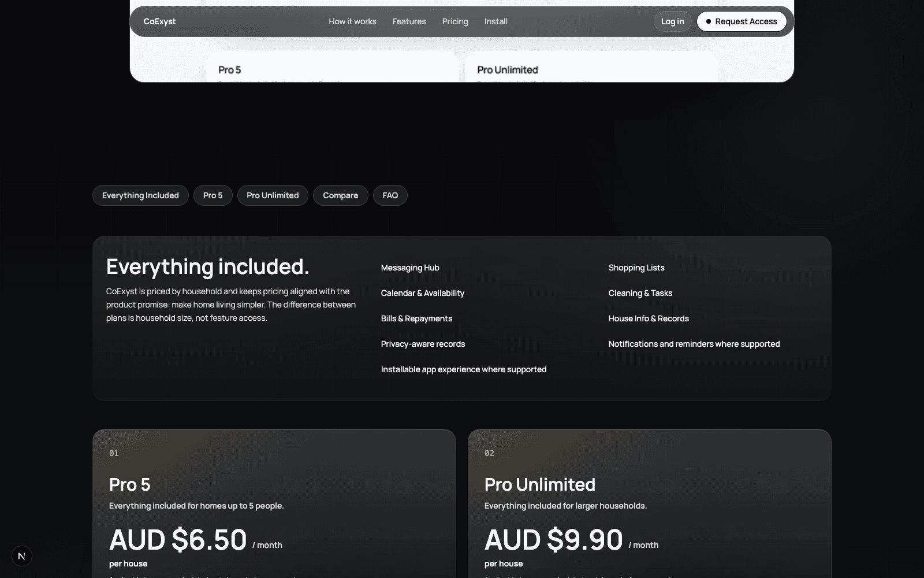Image resolution: width=924 pixels, height=578 pixels.
Task: Click Request Access button
Action: [742, 21]
